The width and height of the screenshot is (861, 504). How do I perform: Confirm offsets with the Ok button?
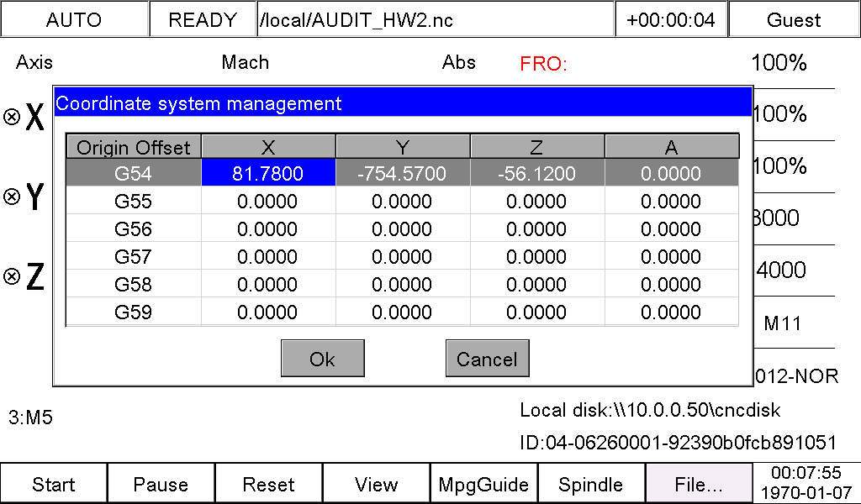pos(322,359)
